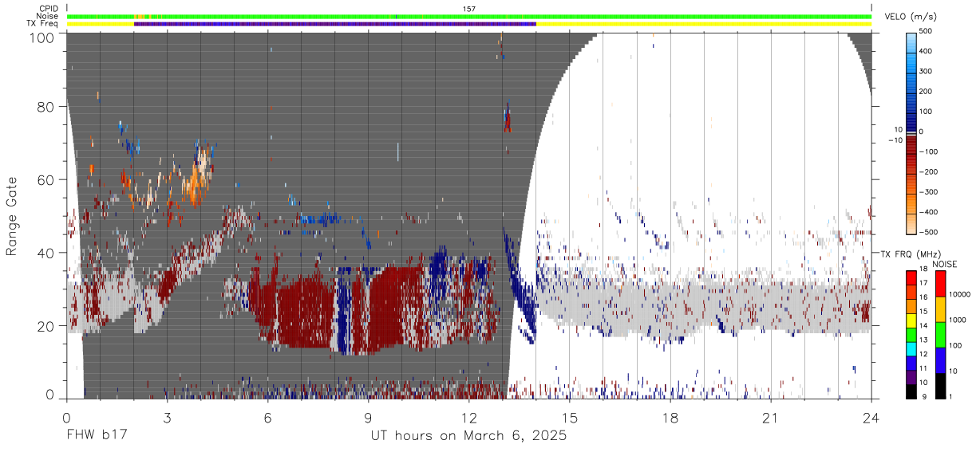Select the cyan 12-13 MHz TX frequency segment
This screenshot has width=980, height=452.
(x=912, y=348)
